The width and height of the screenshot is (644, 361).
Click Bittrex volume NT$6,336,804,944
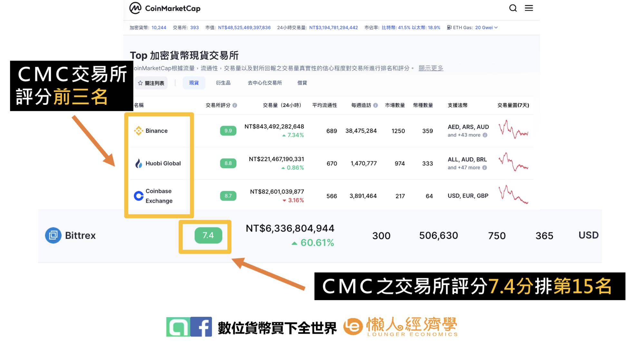(x=290, y=228)
